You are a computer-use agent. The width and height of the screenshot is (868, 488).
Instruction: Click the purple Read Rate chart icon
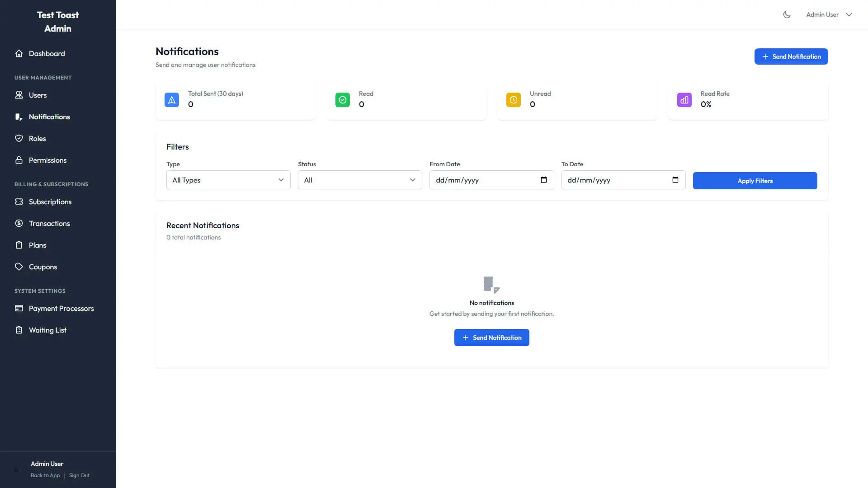coord(684,100)
